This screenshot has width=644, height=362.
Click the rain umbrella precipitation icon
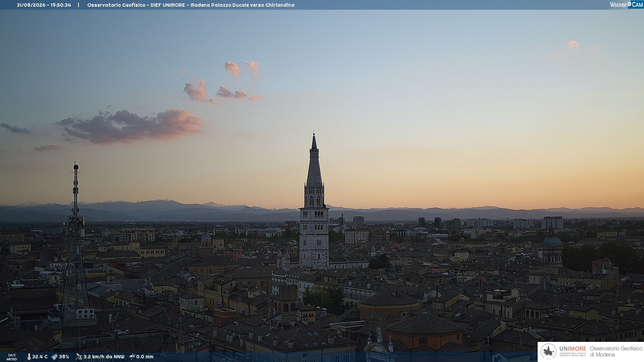click(x=132, y=357)
